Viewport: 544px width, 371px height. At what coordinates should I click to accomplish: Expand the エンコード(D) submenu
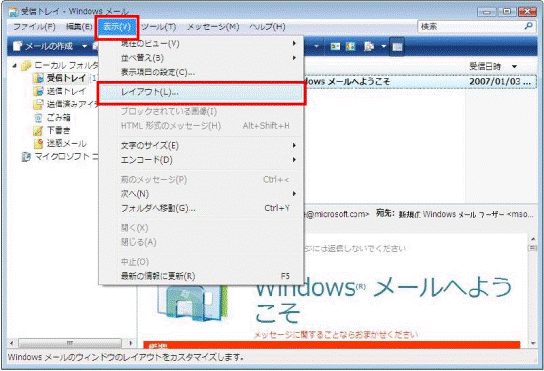(201, 160)
